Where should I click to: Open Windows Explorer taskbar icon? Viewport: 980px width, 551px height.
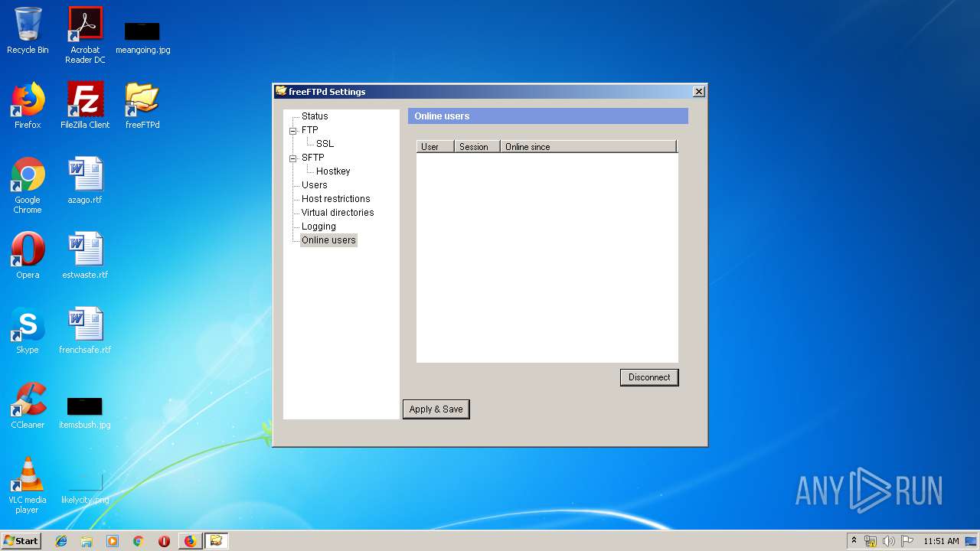[x=87, y=541]
